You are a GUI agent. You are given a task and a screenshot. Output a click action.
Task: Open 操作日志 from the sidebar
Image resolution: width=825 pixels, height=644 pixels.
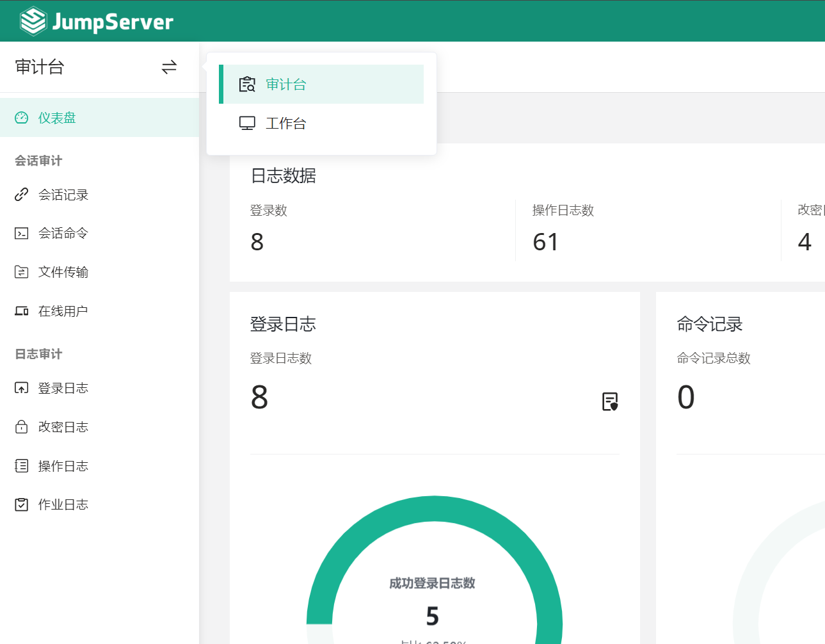click(63, 466)
